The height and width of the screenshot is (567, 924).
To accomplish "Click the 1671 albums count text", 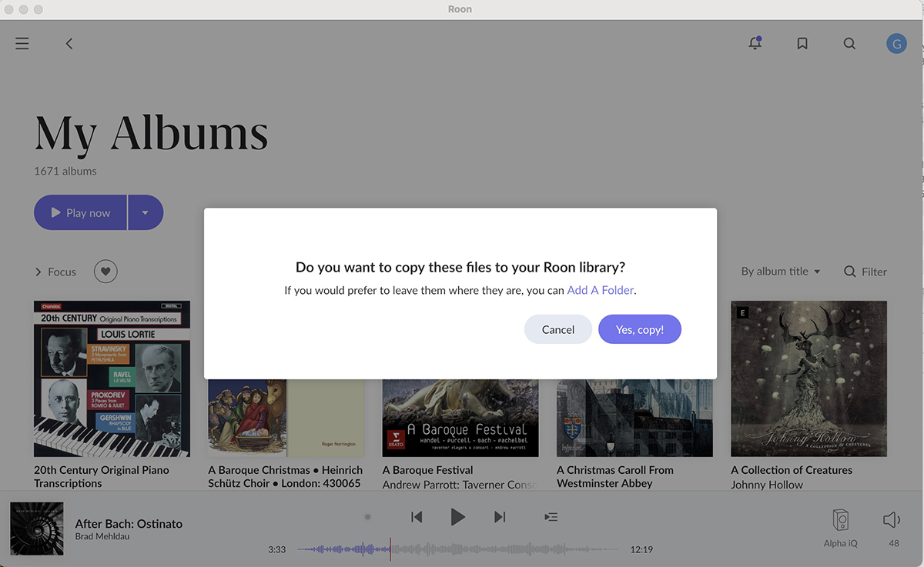I will coord(65,171).
